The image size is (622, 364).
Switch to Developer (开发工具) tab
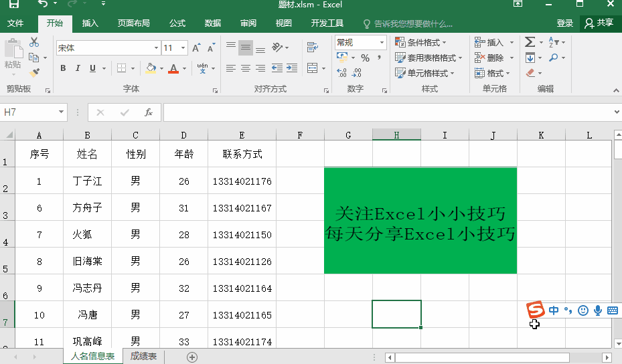coord(327,23)
